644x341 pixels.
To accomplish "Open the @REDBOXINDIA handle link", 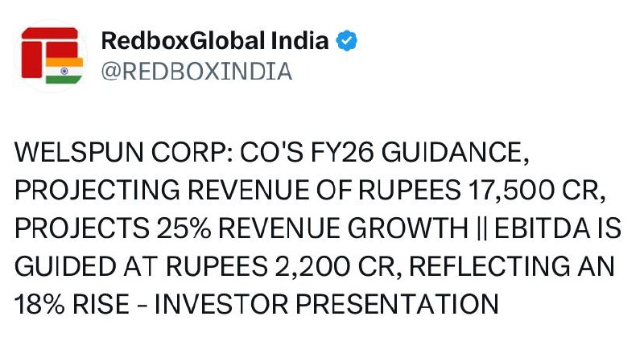I will (196, 71).
